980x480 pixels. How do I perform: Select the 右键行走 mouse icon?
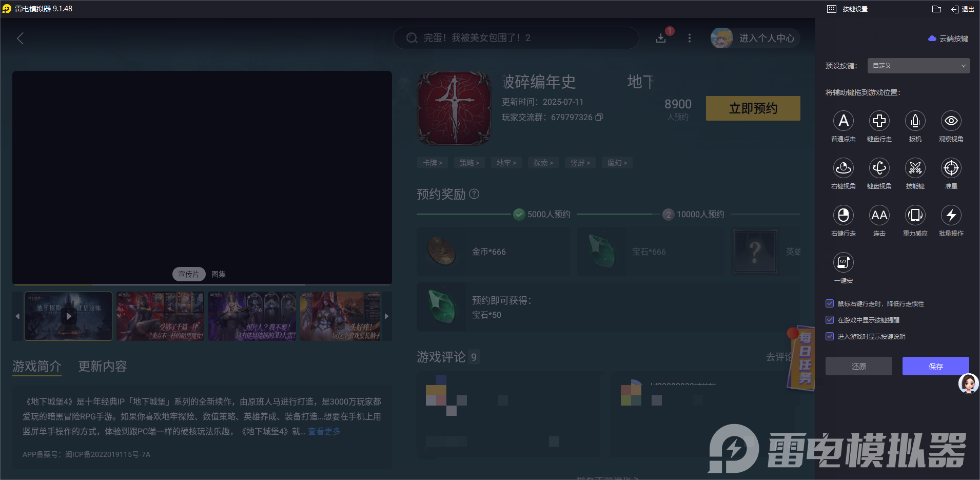tap(843, 215)
